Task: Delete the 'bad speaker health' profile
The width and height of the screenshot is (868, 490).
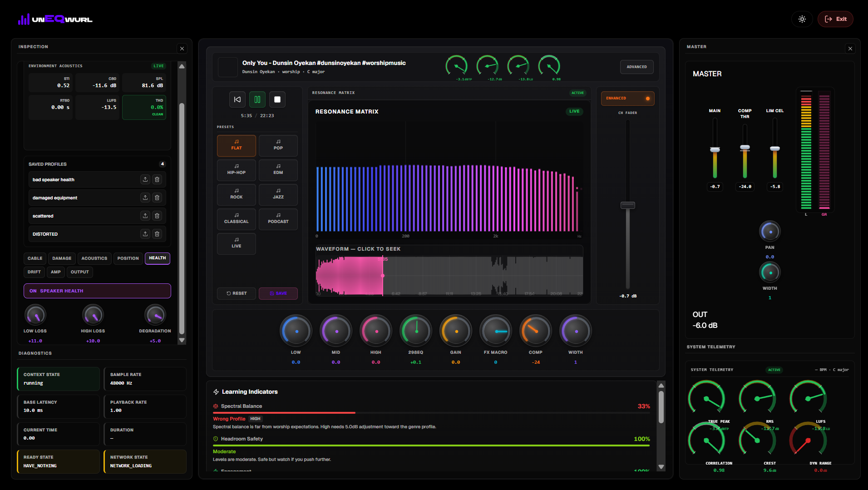Action: pyautogui.click(x=157, y=179)
